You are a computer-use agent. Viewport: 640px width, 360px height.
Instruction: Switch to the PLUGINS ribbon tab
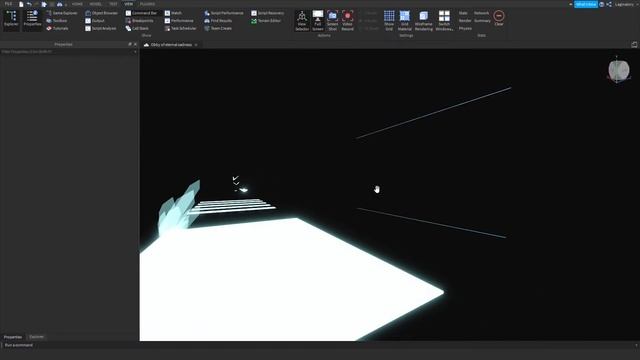coord(147,4)
